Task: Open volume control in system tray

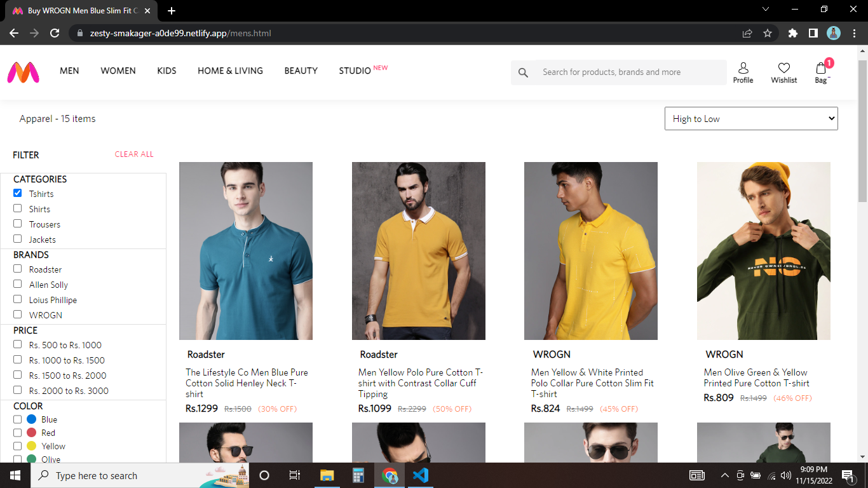Action: [x=786, y=475]
